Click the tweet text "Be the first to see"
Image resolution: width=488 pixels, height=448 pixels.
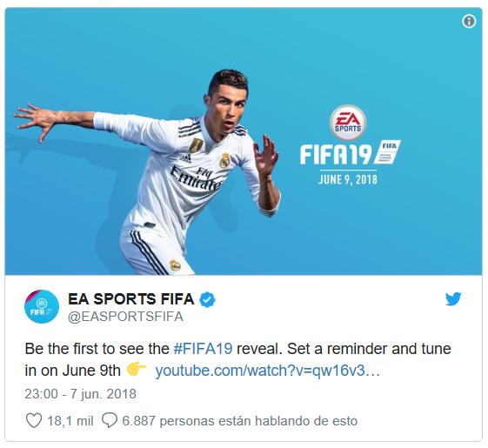pos(97,348)
